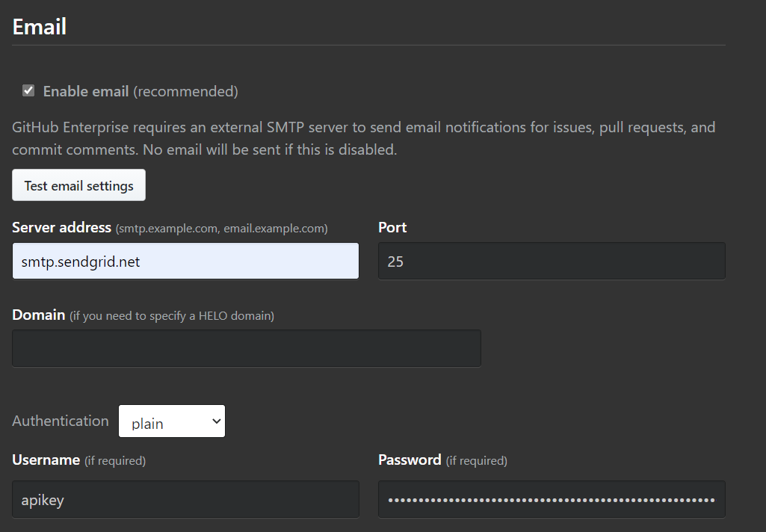
Task: Toggle the Enable email checkbox
Action: coord(28,91)
